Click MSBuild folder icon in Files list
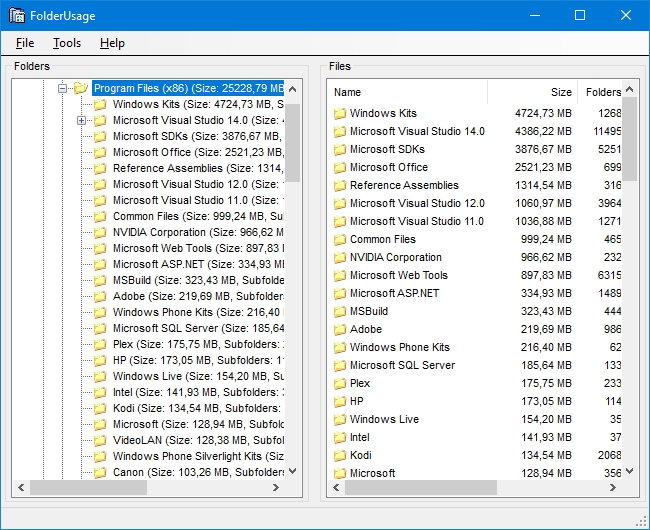The width and height of the screenshot is (650, 530). (x=340, y=311)
